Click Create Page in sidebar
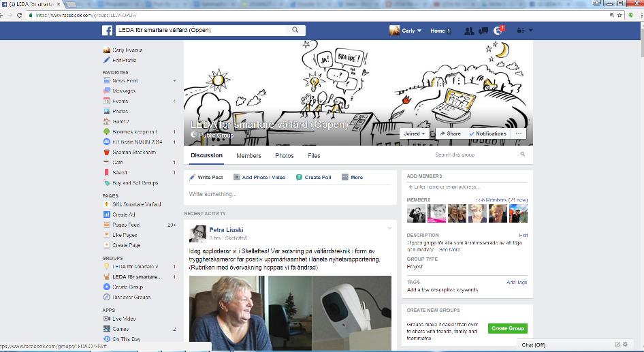 point(126,245)
